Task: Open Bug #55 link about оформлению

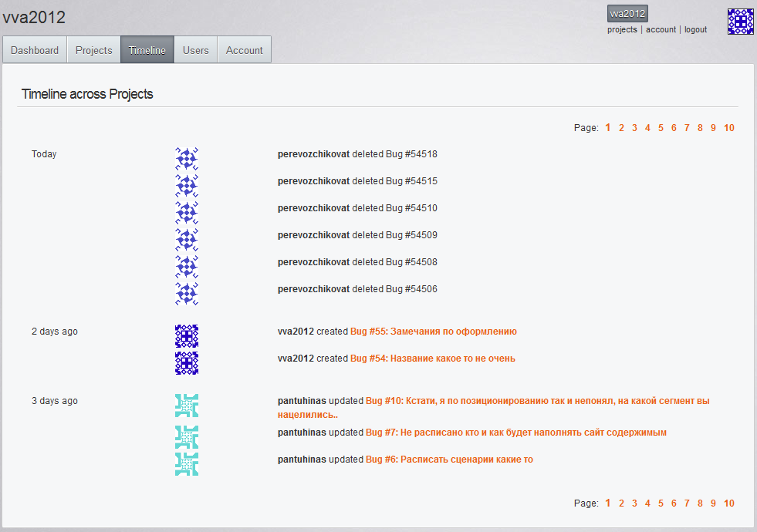Action: [433, 332]
